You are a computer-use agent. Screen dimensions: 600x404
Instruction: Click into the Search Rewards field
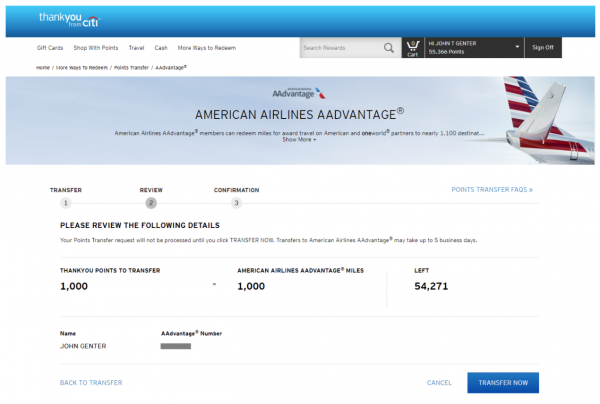340,47
